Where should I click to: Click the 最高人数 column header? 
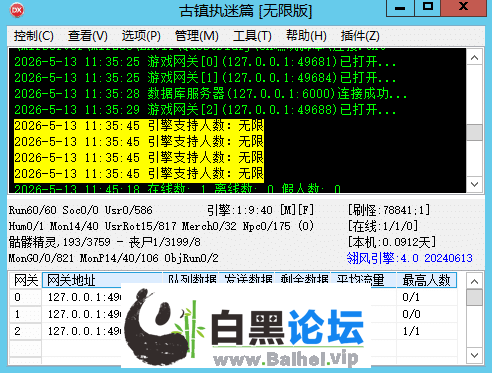(426, 280)
